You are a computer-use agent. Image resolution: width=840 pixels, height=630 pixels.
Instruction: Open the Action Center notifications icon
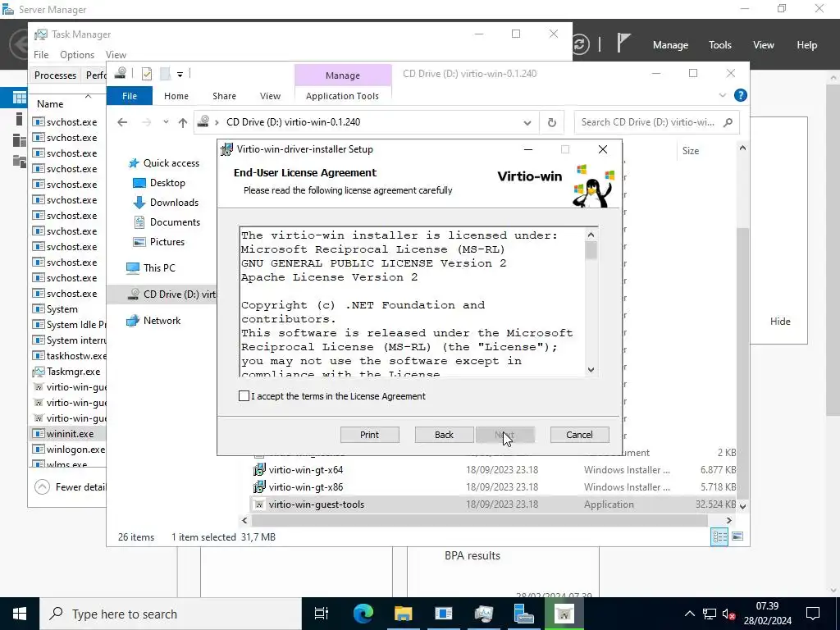[813, 614]
